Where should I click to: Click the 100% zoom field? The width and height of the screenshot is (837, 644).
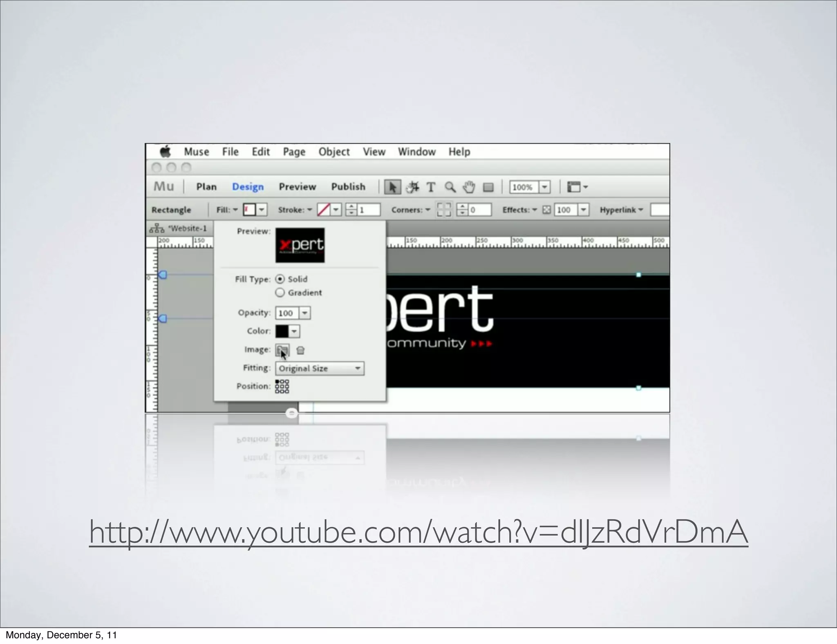coord(524,187)
